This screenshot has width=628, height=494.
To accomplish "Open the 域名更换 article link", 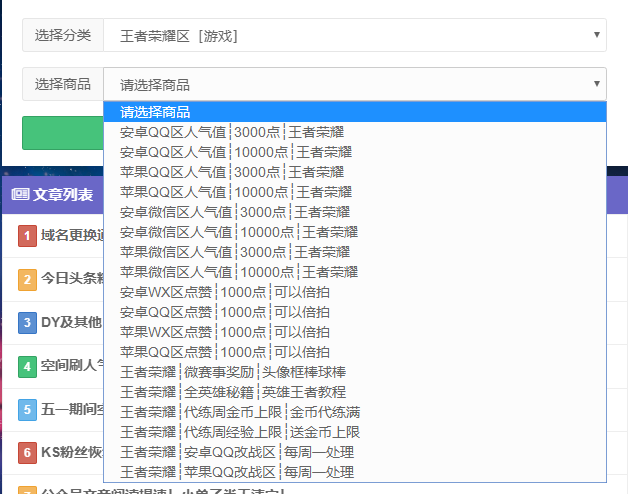I will coord(70,236).
